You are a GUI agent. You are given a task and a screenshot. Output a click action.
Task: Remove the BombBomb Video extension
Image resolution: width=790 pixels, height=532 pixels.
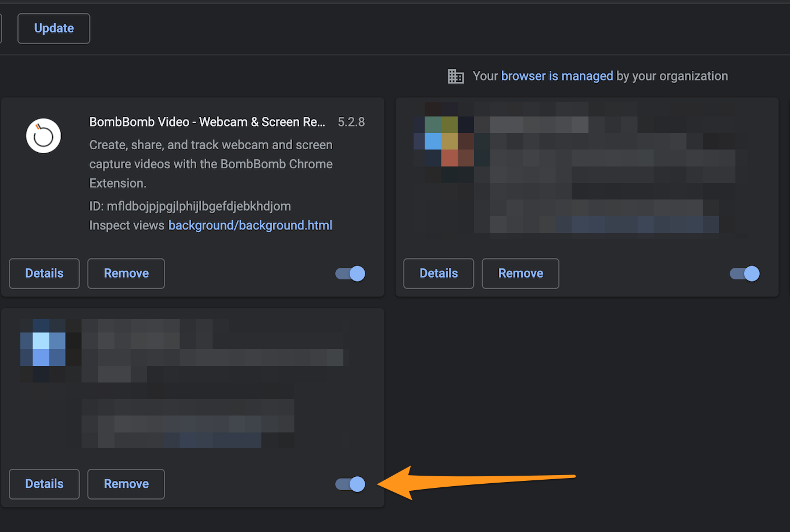126,274
